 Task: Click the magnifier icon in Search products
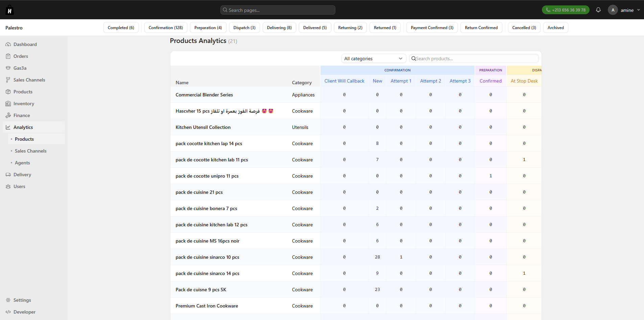pos(413,59)
